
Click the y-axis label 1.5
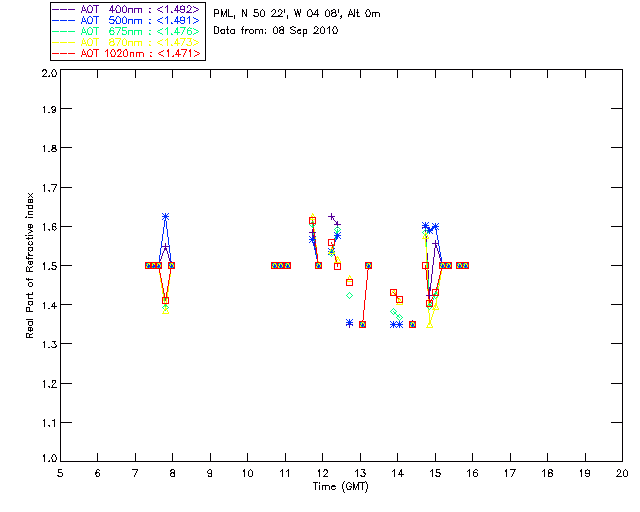tap(49, 266)
